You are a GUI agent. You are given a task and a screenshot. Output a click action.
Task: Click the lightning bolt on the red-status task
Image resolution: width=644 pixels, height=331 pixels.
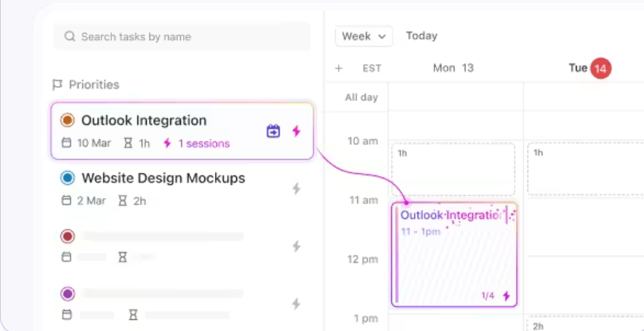pyautogui.click(x=296, y=246)
